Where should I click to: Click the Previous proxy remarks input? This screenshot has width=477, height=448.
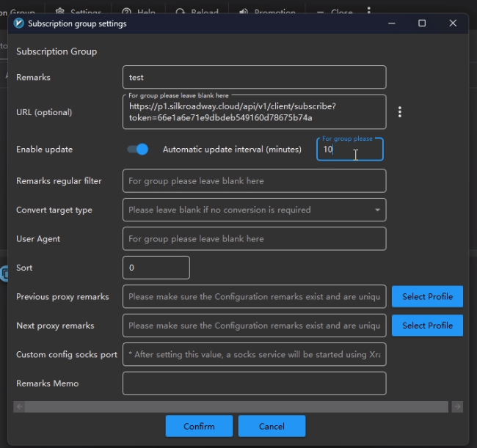coord(254,296)
